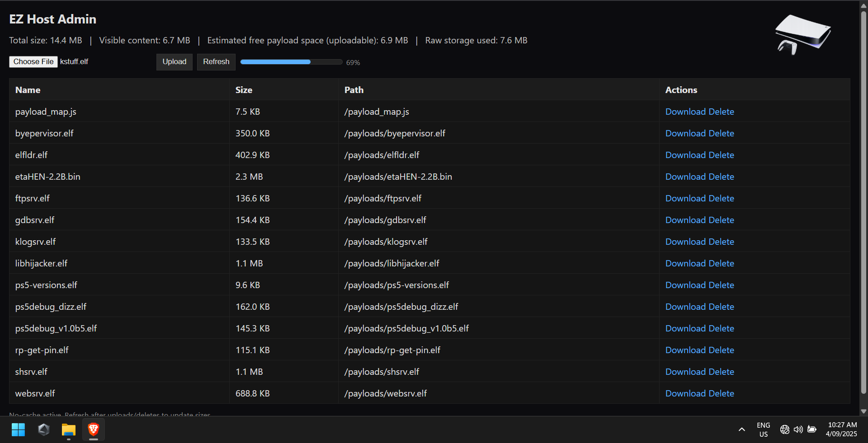
Task: Click the Upload button
Action: [175, 62]
